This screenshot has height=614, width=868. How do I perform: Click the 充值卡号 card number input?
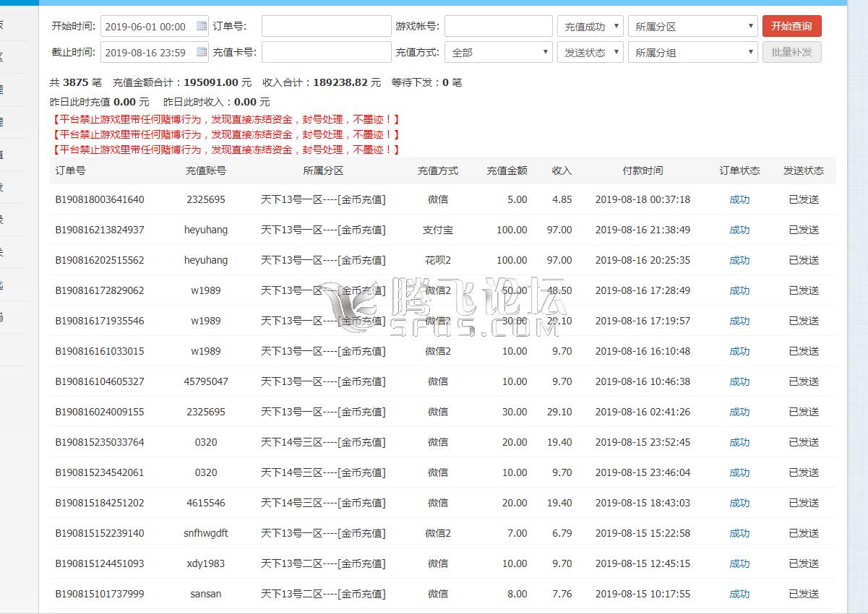click(x=326, y=53)
